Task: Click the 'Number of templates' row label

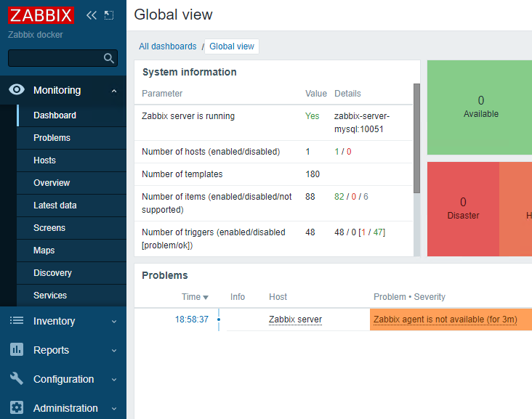Action: 182,174
